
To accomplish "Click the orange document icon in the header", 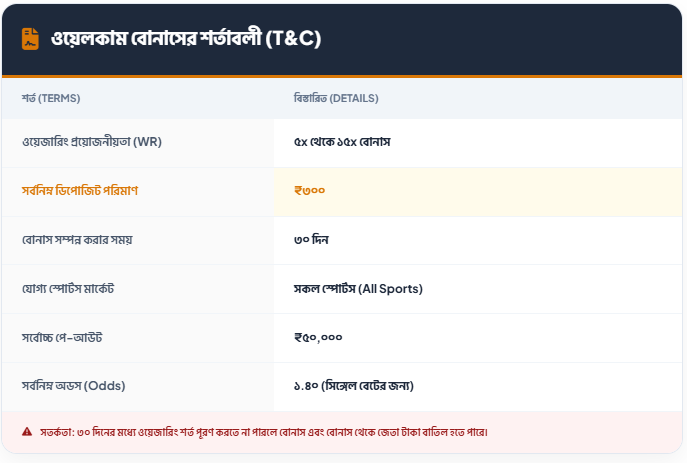I will (31, 39).
